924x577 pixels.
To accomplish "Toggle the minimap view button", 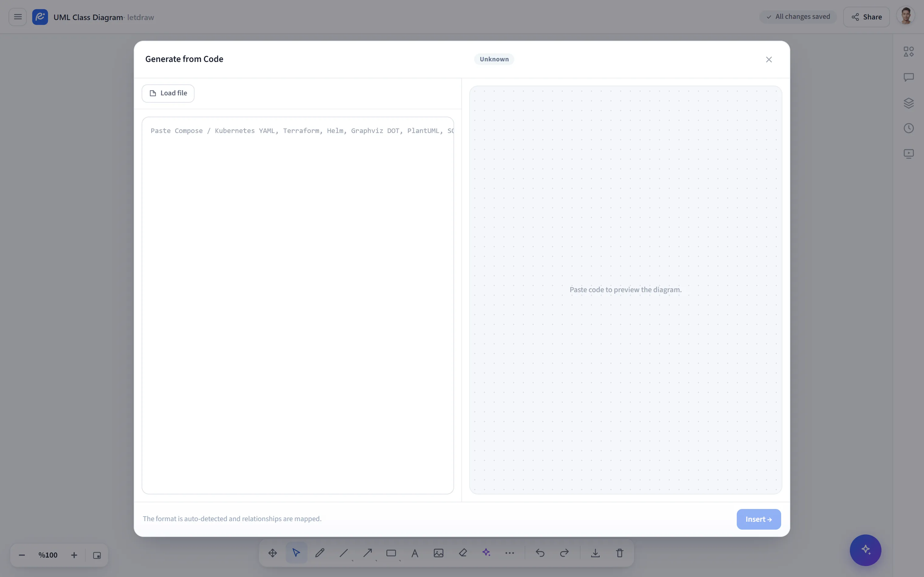I will point(97,555).
